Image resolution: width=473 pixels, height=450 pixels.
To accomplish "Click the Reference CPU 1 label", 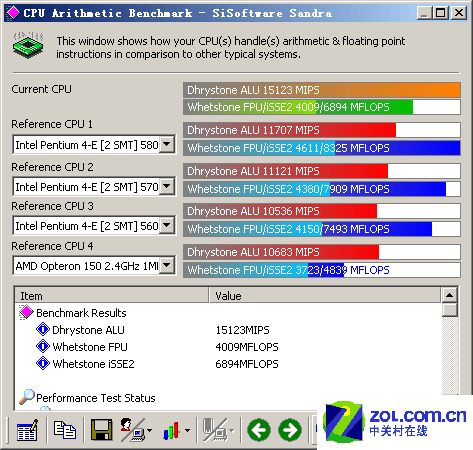I will point(52,124).
